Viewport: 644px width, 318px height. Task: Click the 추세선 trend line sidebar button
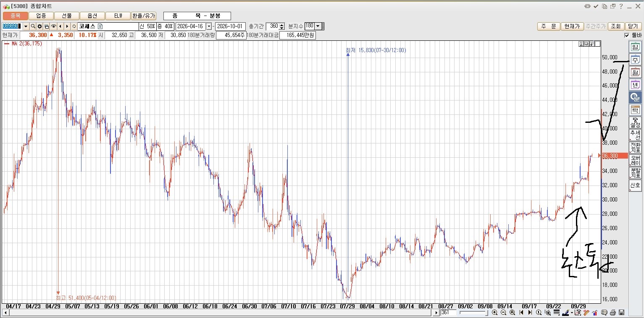(x=635, y=135)
